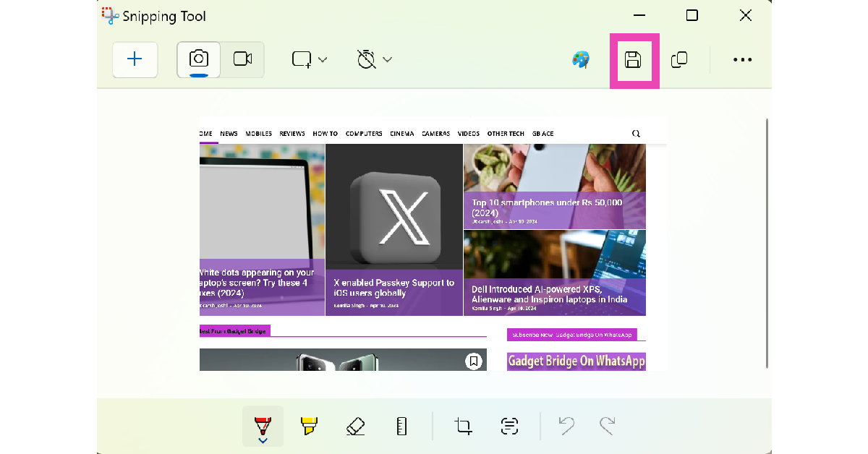Open 'Dell Introduced AI-powered XPS' headline
Image resolution: width=868 pixels, height=454 pixels.
tap(550, 294)
